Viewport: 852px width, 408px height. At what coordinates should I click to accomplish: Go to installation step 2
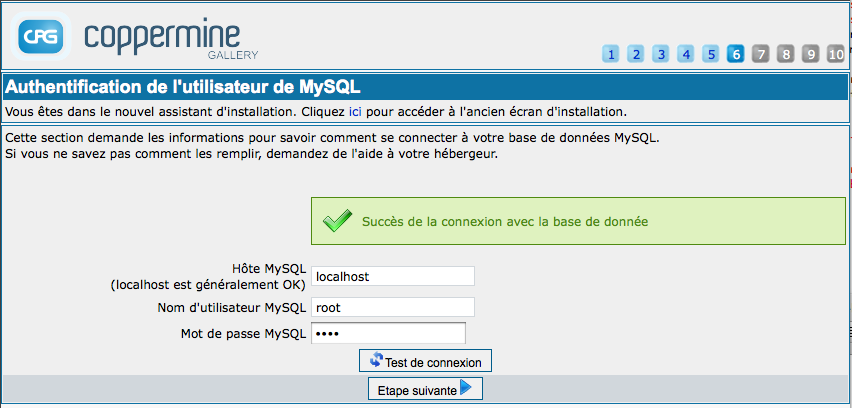click(635, 54)
